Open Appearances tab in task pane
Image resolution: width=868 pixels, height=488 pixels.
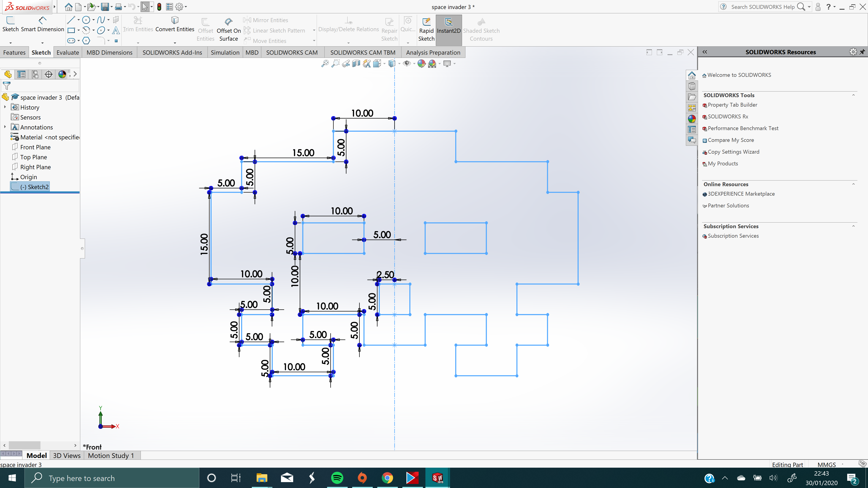pyautogui.click(x=692, y=119)
